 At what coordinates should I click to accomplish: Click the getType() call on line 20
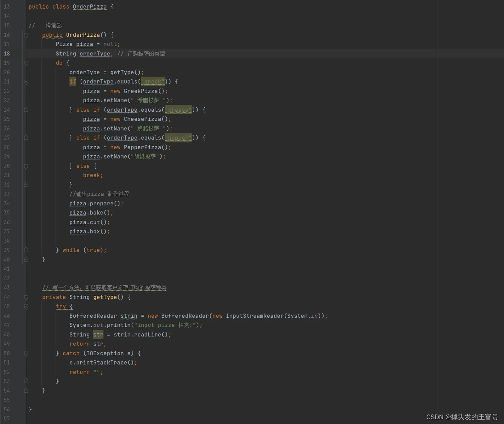pyautogui.click(x=125, y=72)
